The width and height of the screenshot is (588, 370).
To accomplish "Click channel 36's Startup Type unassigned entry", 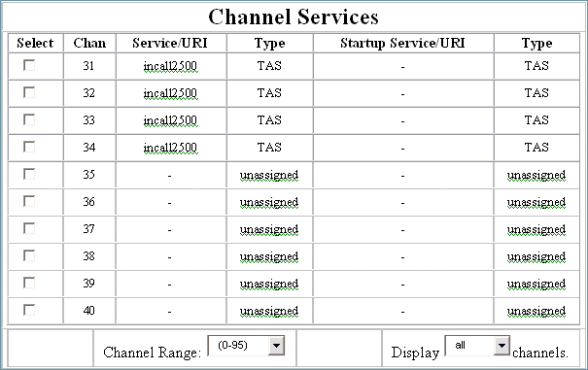I will 536,202.
